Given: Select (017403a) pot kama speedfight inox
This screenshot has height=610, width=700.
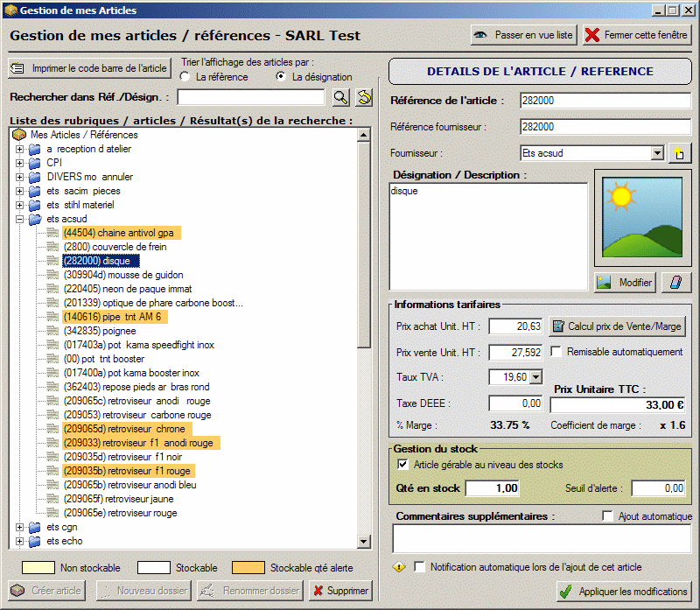Looking at the screenshot, I should point(139,345).
